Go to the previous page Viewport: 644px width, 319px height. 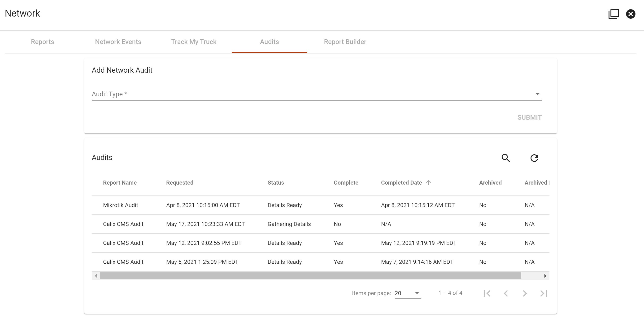(506, 293)
